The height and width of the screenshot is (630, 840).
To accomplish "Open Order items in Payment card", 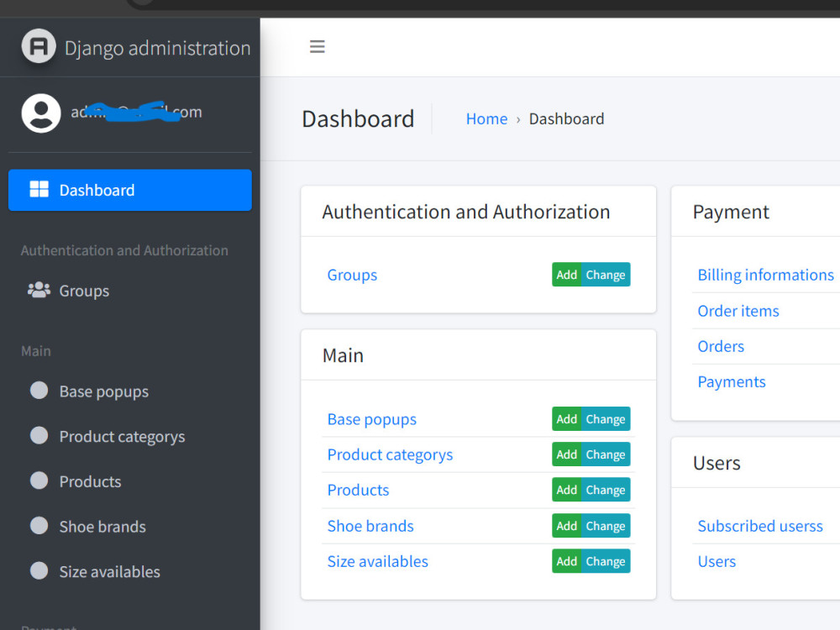I will 738,311.
